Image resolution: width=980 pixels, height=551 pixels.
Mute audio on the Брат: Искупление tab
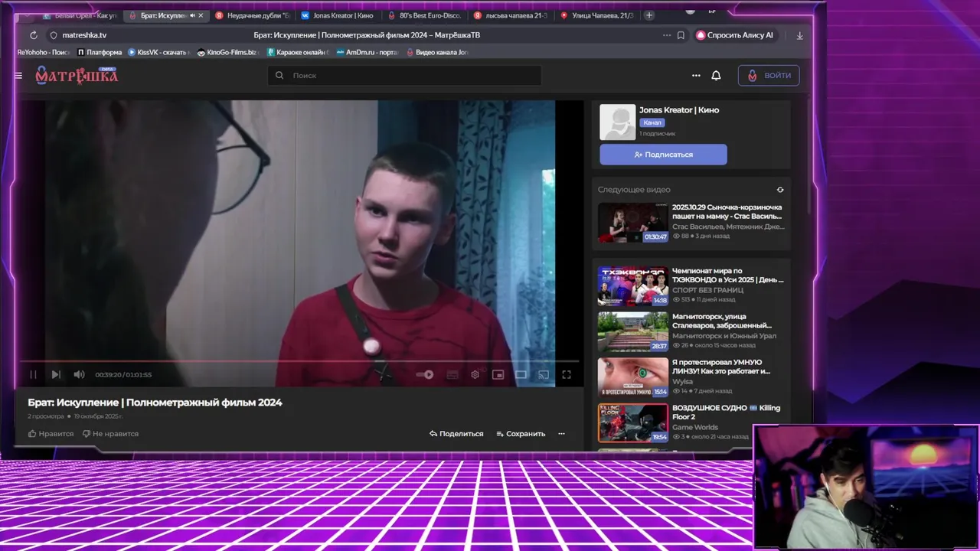coord(191,15)
